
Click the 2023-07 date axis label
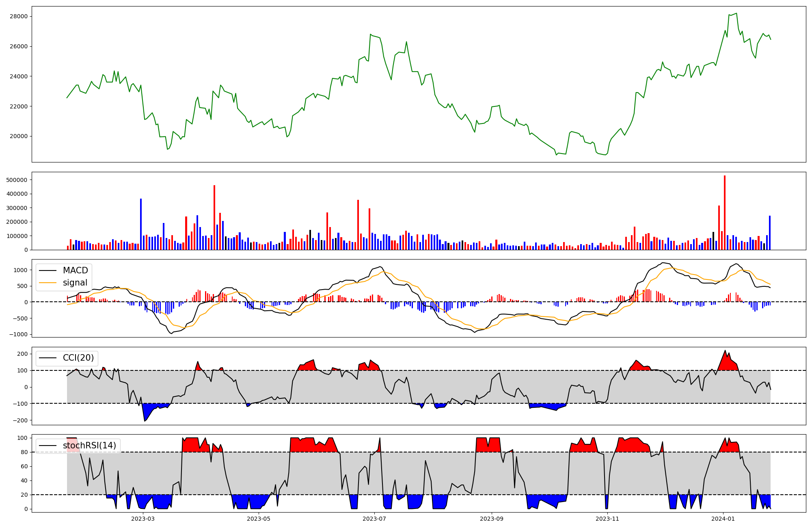374,519
